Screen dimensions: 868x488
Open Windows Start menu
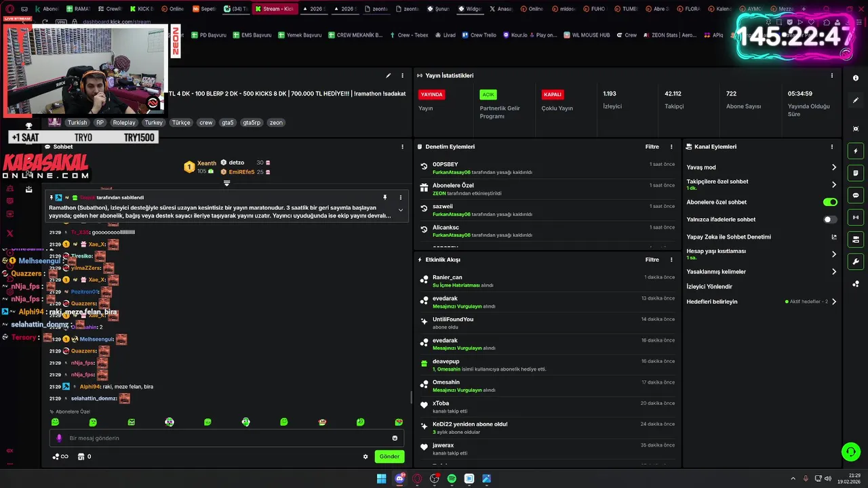coord(381,479)
